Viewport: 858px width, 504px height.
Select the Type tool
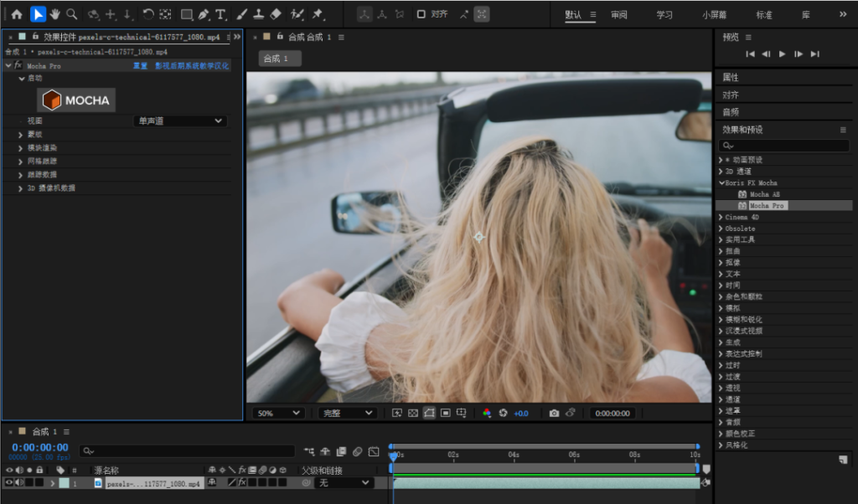(220, 13)
